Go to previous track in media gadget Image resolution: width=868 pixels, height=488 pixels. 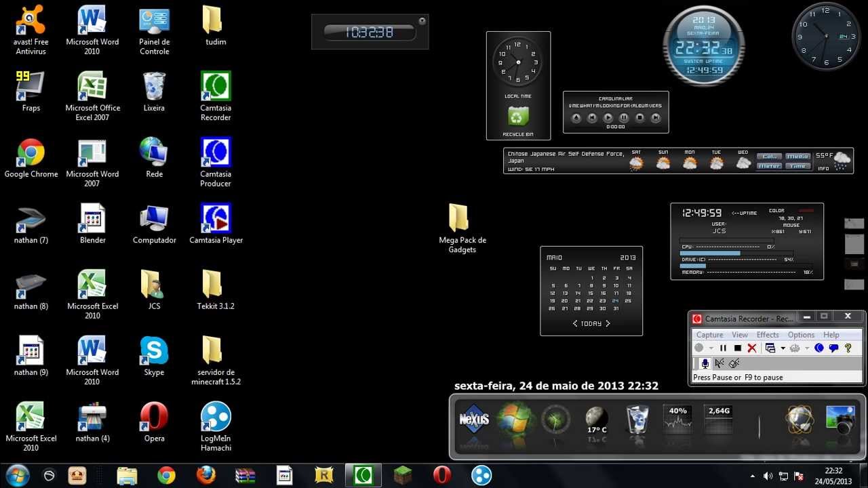592,118
